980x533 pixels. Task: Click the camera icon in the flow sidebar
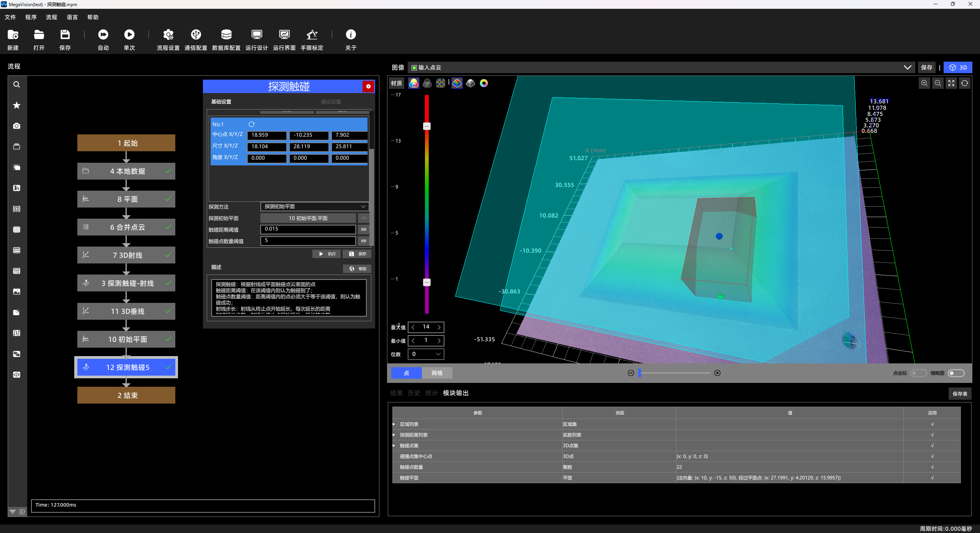(x=16, y=126)
